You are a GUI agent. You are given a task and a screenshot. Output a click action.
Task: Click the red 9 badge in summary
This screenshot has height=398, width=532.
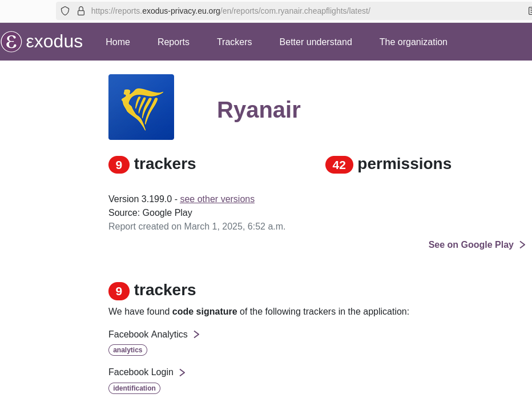click(119, 165)
